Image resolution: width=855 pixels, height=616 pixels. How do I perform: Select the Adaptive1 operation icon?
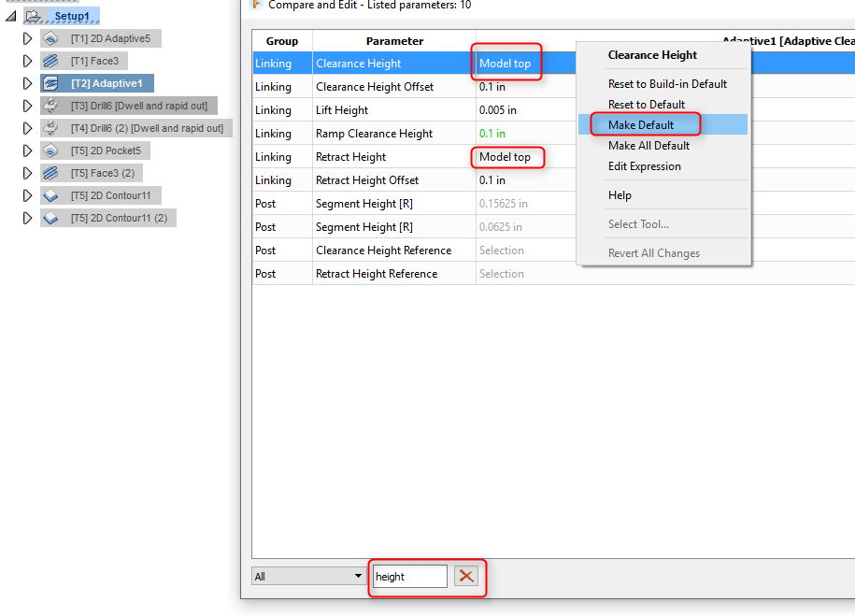click(x=50, y=83)
